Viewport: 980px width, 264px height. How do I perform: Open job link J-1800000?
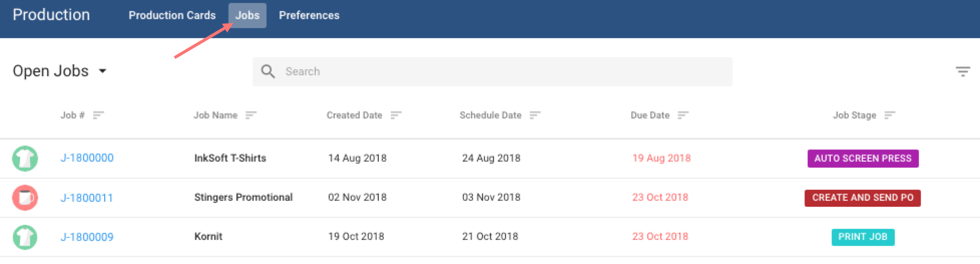pos(87,158)
